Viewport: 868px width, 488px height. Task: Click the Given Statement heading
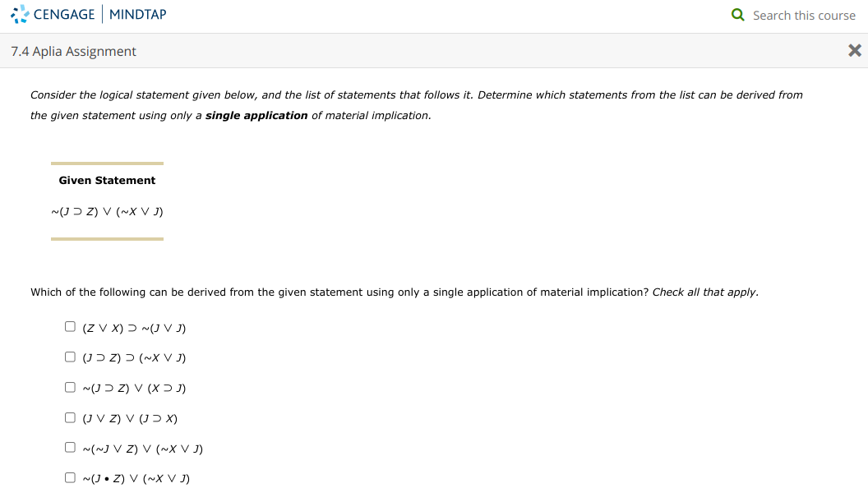tap(106, 180)
